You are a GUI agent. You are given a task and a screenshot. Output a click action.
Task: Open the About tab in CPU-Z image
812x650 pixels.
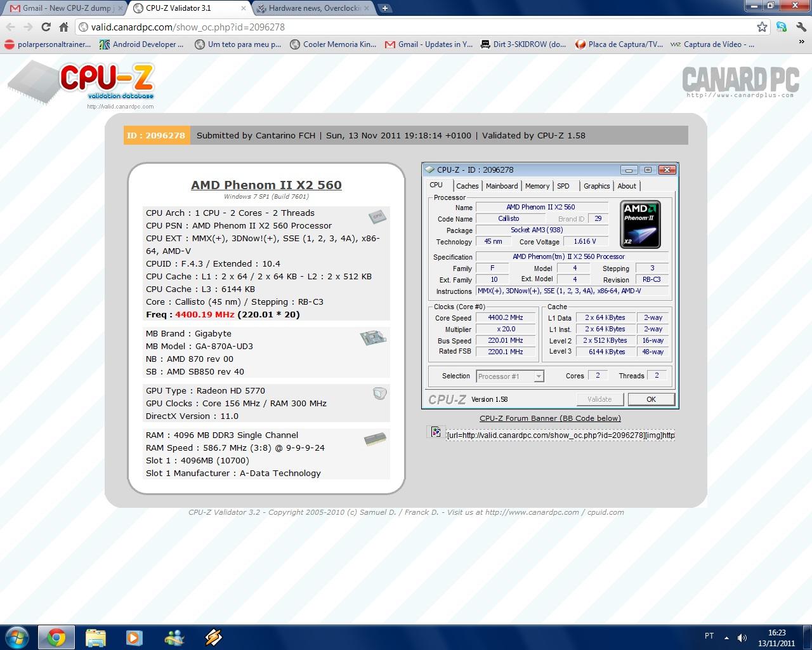point(627,186)
